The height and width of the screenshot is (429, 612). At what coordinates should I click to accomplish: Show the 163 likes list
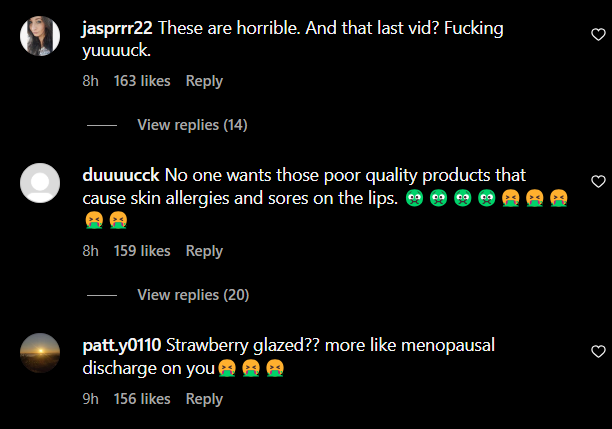coord(142,81)
